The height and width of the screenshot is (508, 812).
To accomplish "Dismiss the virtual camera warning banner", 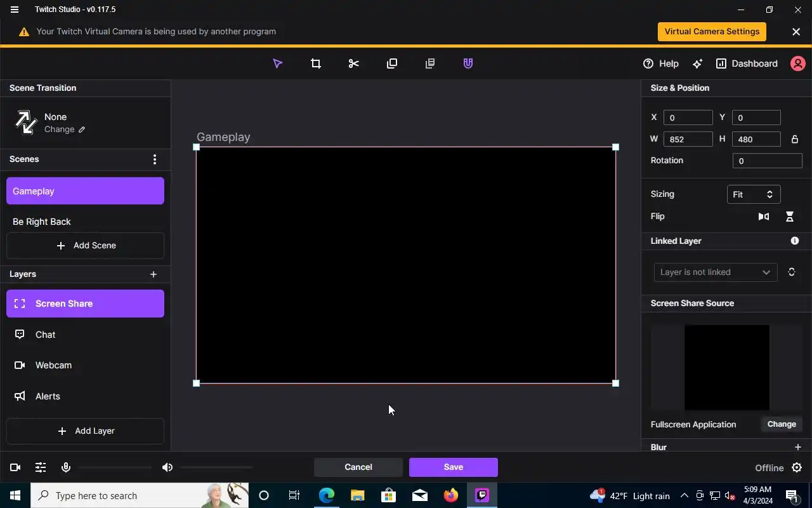I will point(796,32).
